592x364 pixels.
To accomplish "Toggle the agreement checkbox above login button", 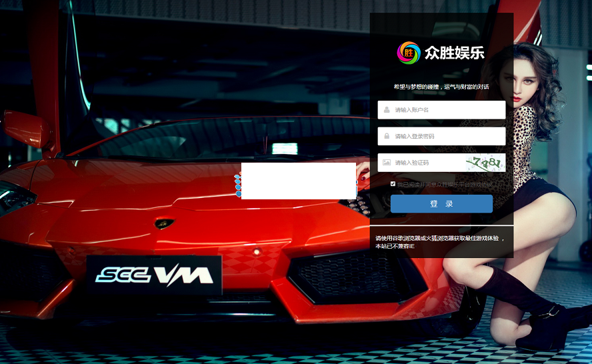I will [393, 184].
